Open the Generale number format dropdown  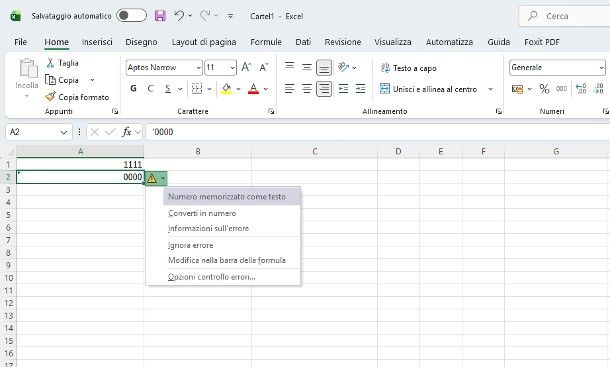point(601,68)
